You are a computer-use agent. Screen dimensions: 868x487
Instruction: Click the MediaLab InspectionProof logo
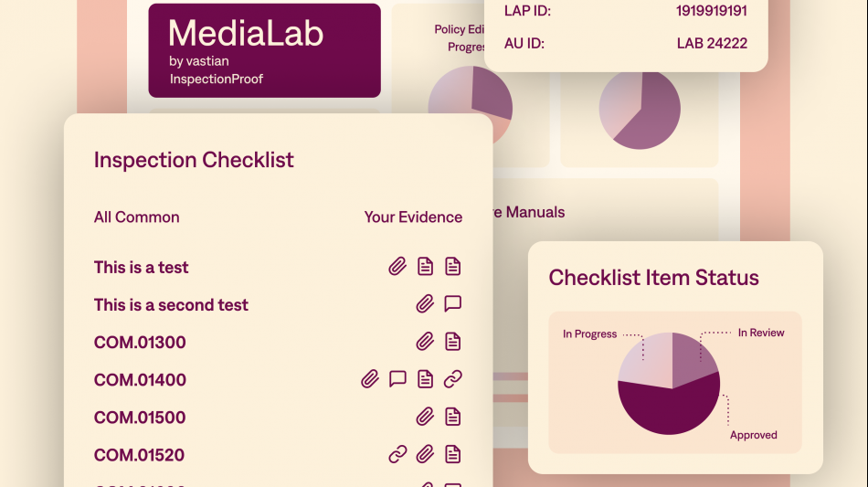(x=265, y=51)
